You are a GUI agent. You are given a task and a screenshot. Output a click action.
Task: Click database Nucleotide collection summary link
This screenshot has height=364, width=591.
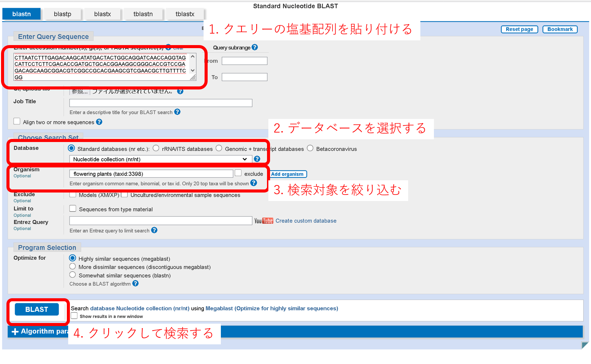click(140, 308)
